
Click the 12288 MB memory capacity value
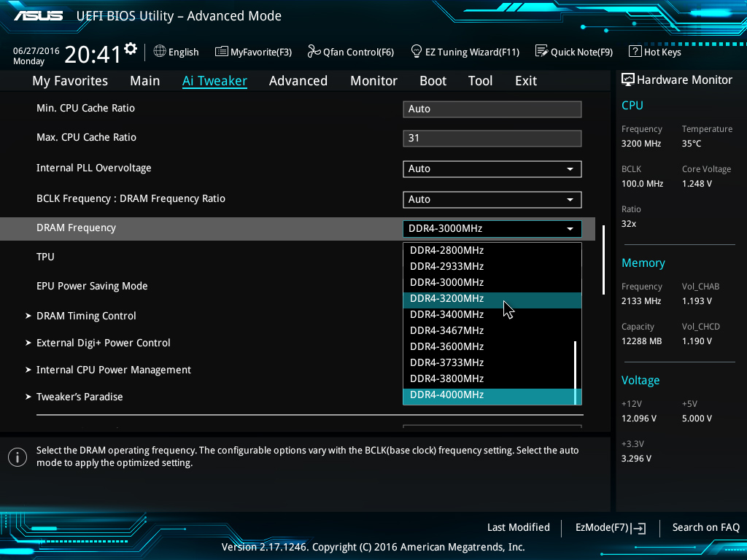(642, 341)
